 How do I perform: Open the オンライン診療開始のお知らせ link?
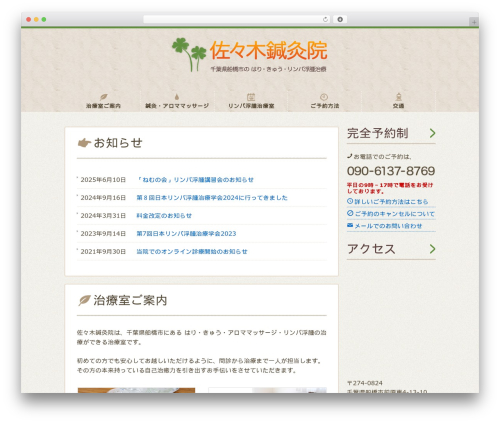coord(192,252)
